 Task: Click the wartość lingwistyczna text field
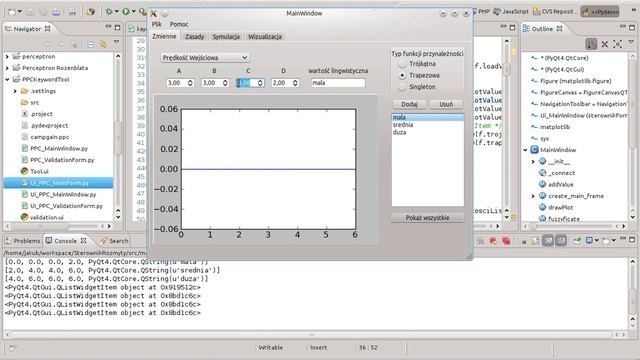point(338,83)
